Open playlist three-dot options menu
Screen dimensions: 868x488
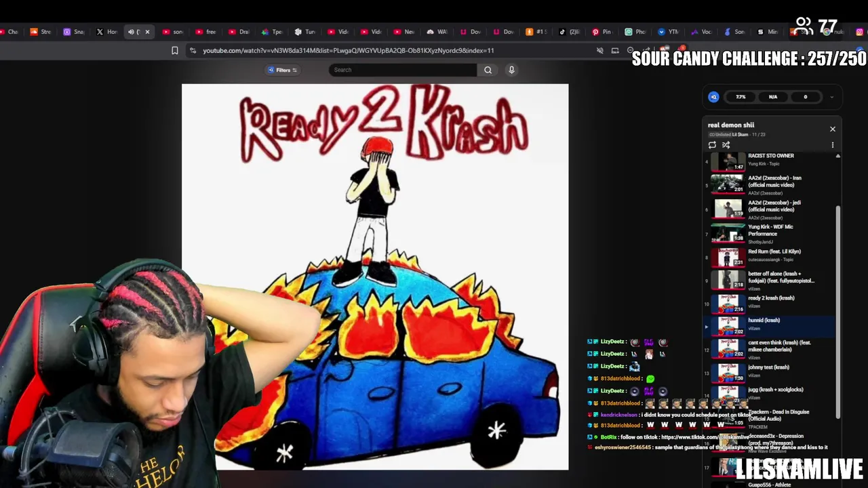[x=833, y=144]
